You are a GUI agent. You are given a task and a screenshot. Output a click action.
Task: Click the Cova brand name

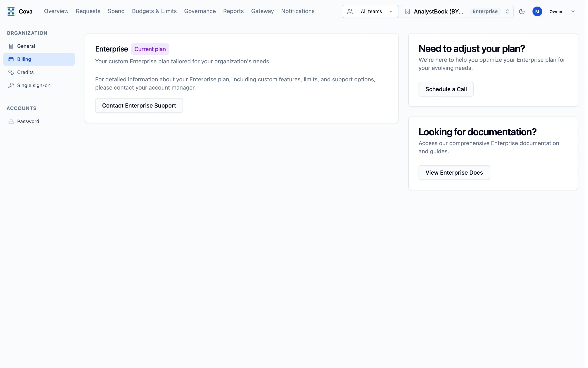(x=26, y=11)
